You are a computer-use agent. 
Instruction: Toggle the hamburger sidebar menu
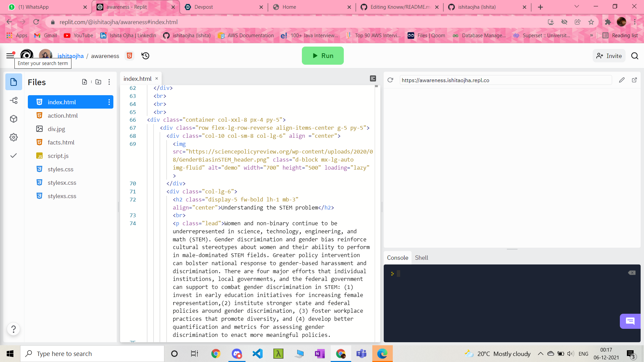coord(10,56)
